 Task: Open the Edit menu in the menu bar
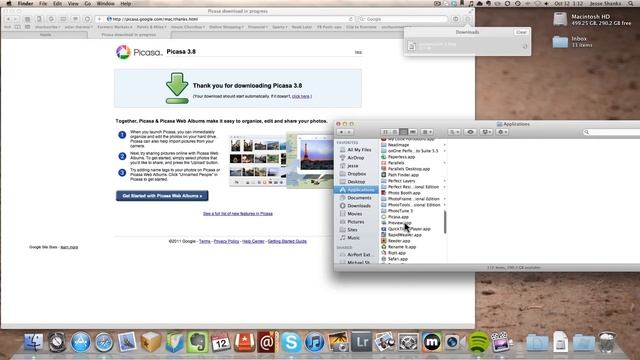(58, 3)
